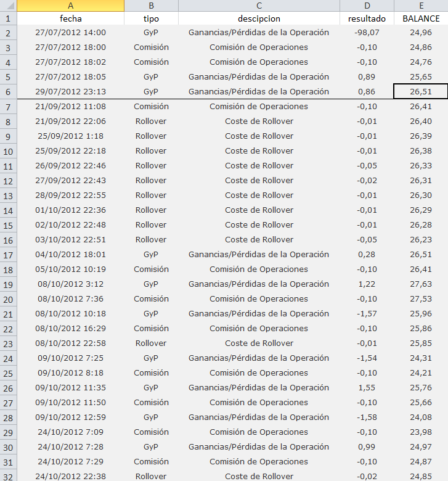Select column A header
Screen dimensions: 448x481
tap(70, 6)
